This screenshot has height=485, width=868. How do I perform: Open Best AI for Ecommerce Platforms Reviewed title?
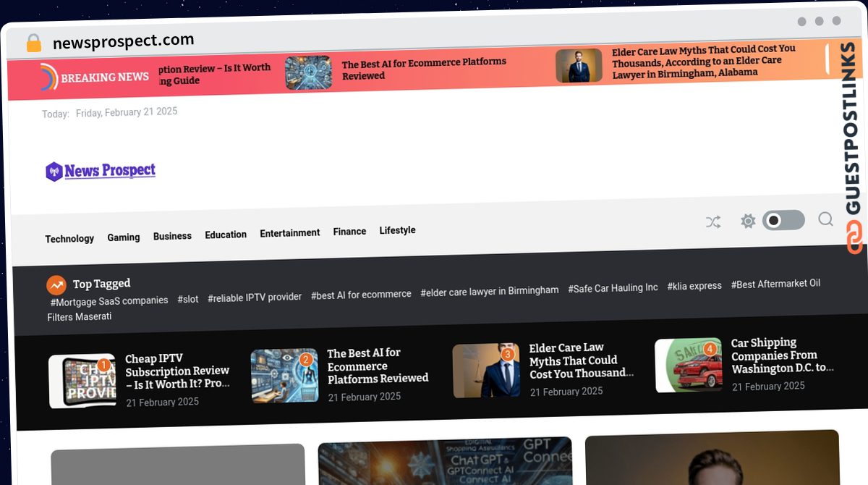pos(378,366)
